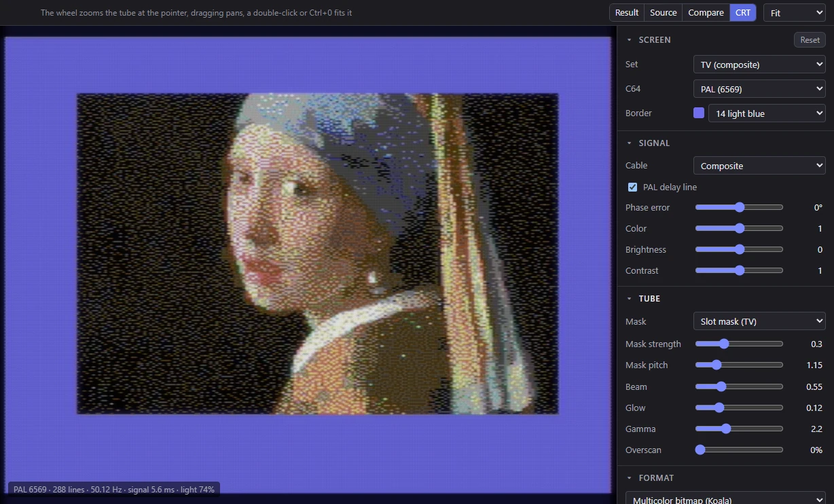Screen dimensions: 834x504
Task: Collapse the TUBE section
Action: 643,299
